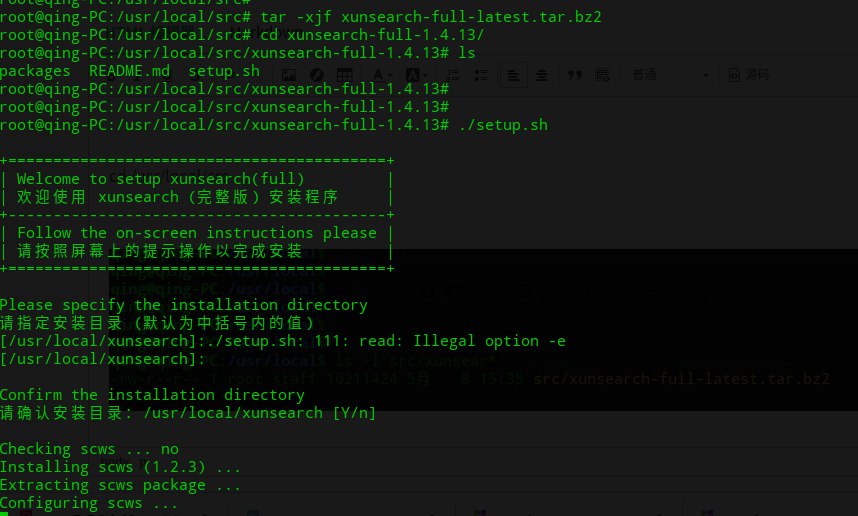Click the blockquote quotation-mark icon
Image resolution: width=858 pixels, height=516 pixels.
[575, 75]
